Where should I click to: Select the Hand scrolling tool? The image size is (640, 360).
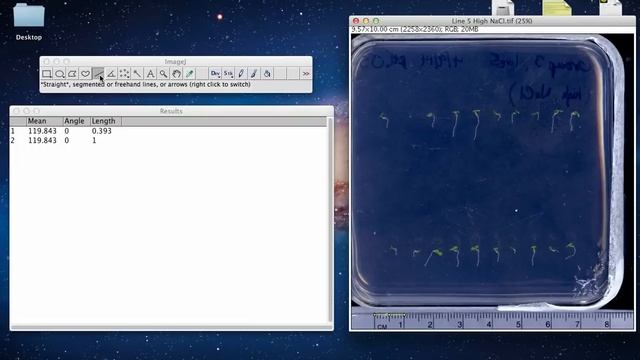click(x=176, y=73)
